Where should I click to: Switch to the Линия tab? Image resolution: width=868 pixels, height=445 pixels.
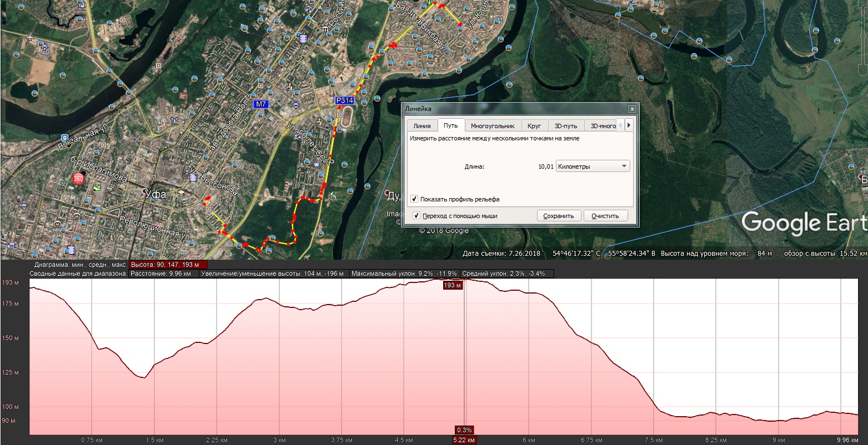[422, 126]
